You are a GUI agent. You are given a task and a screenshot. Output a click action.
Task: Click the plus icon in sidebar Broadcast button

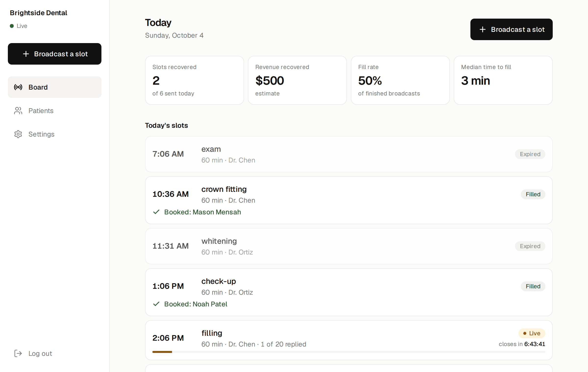[26, 54]
